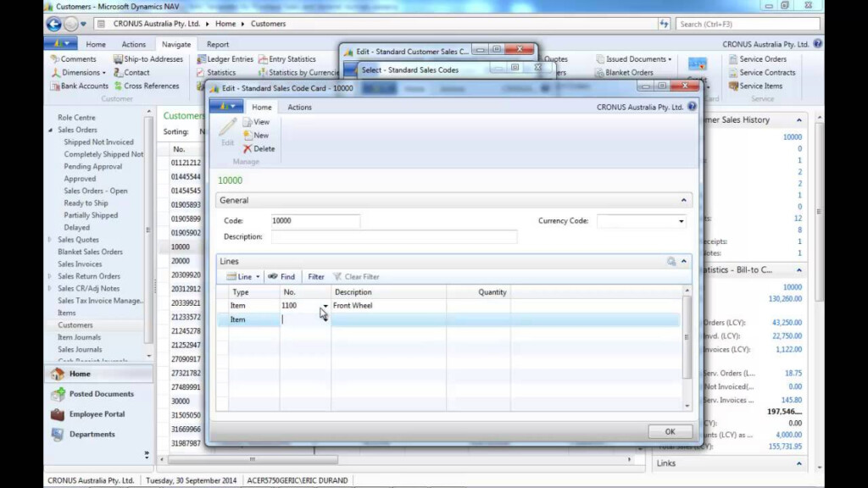Image resolution: width=868 pixels, height=488 pixels.
Task: Open the Report ribbon tab
Action: pos(218,44)
